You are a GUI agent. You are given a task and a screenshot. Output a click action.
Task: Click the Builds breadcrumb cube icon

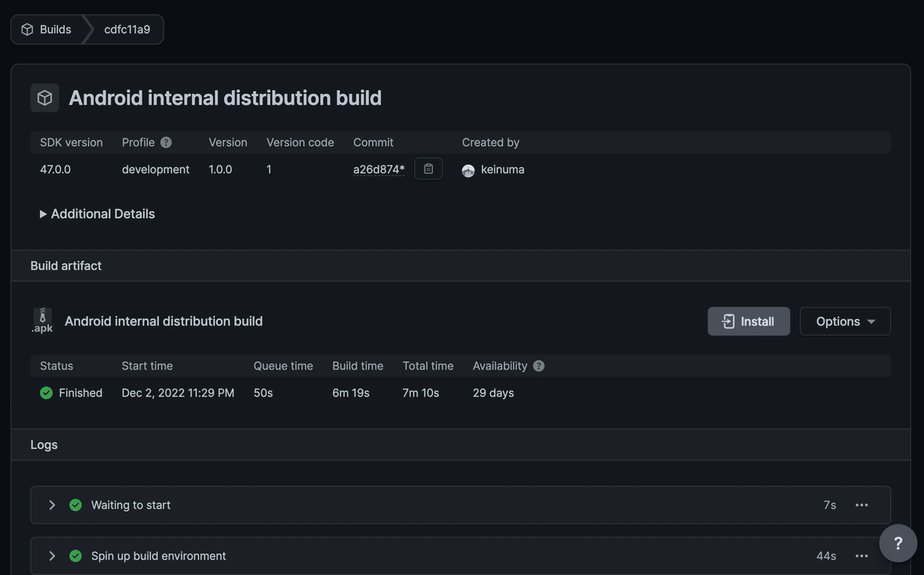click(28, 29)
